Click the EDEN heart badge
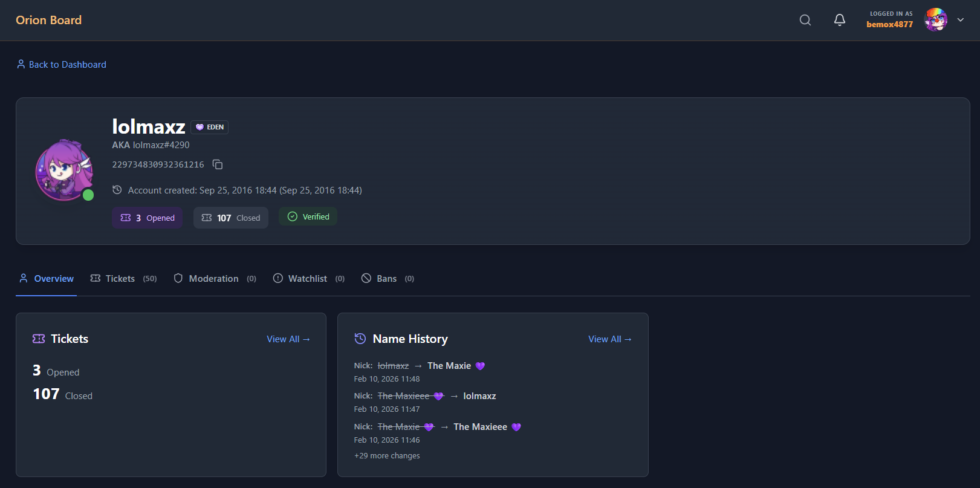The width and height of the screenshot is (980, 488). (x=209, y=127)
